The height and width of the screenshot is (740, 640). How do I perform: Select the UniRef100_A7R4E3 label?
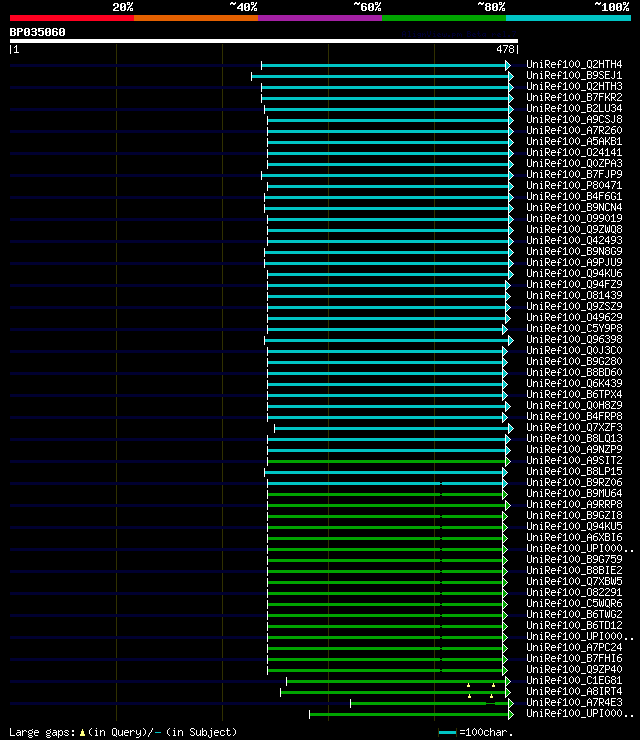tap(574, 702)
